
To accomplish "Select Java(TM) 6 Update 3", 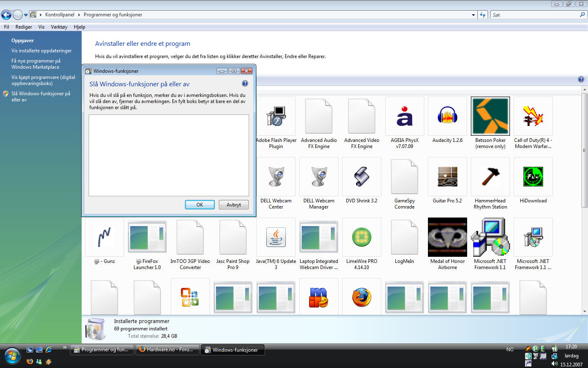I will click(276, 245).
